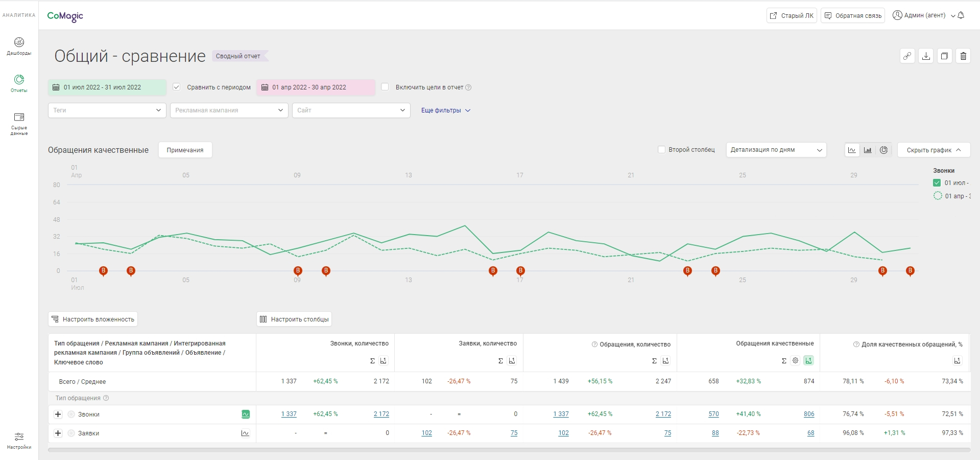Screen dimensions: 980x460
Task: Expand the Звонки row in the table
Action: [x=58, y=415]
